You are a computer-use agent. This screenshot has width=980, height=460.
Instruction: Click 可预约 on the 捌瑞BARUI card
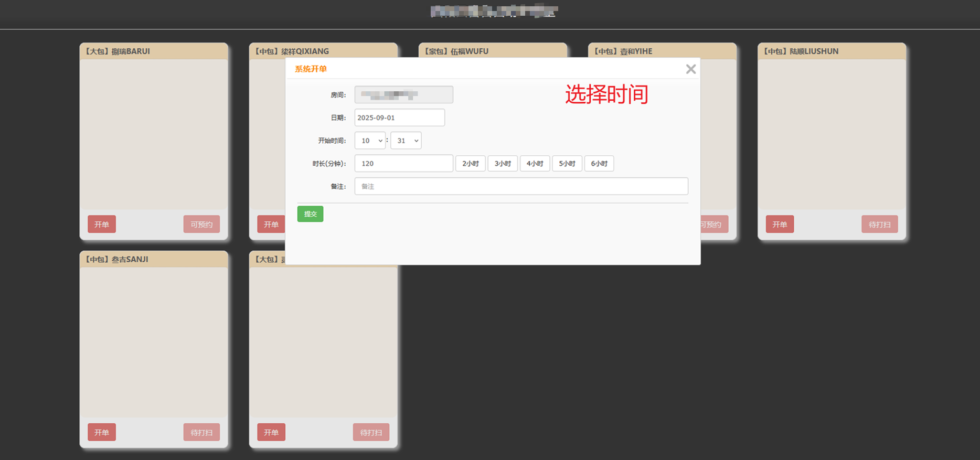pos(201,224)
